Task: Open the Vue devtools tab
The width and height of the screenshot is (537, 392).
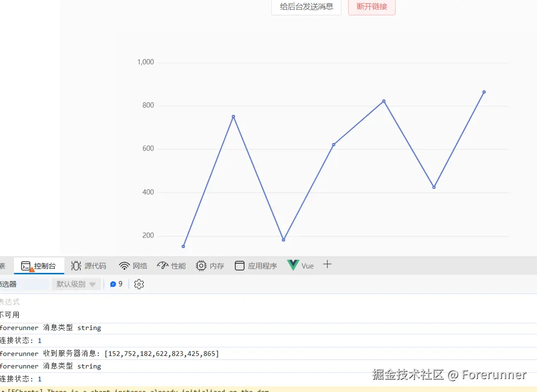Action: pos(300,266)
